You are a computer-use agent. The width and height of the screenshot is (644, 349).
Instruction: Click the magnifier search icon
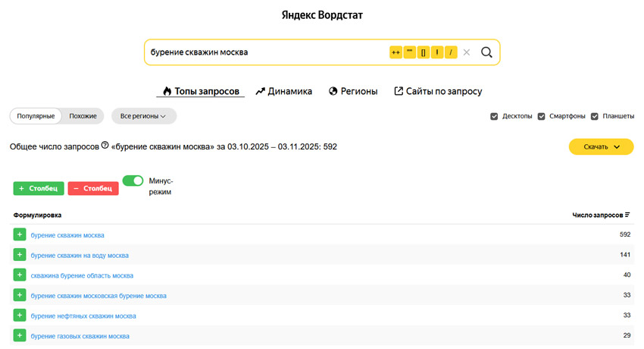click(486, 52)
